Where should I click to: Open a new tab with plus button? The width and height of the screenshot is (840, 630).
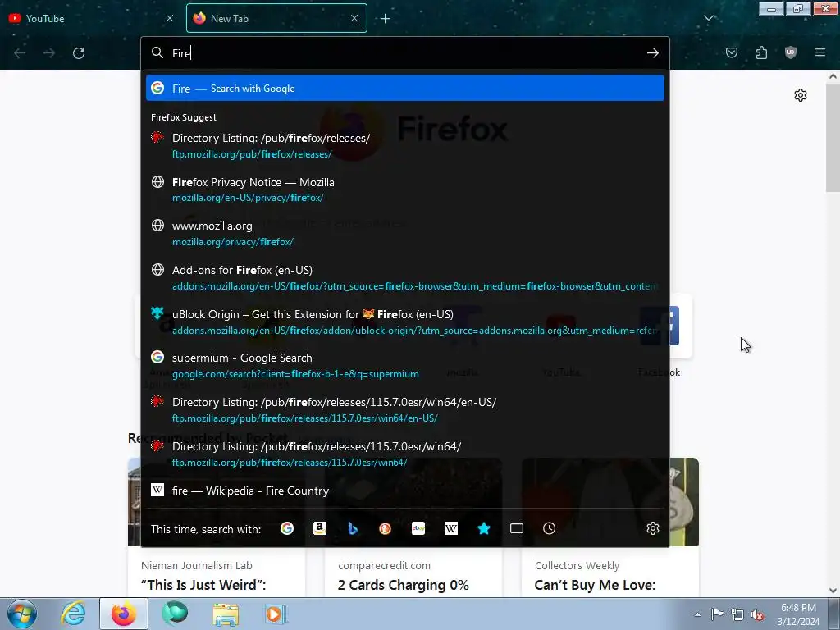pos(386,18)
